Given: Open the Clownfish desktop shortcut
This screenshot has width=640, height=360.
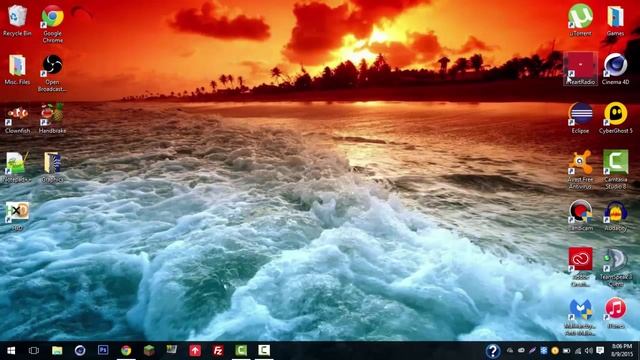Looking at the screenshot, I should (17, 119).
